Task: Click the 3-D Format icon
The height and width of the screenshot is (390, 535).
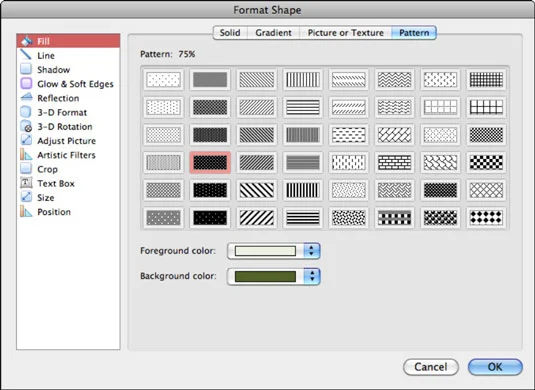Action: point(26,112)
